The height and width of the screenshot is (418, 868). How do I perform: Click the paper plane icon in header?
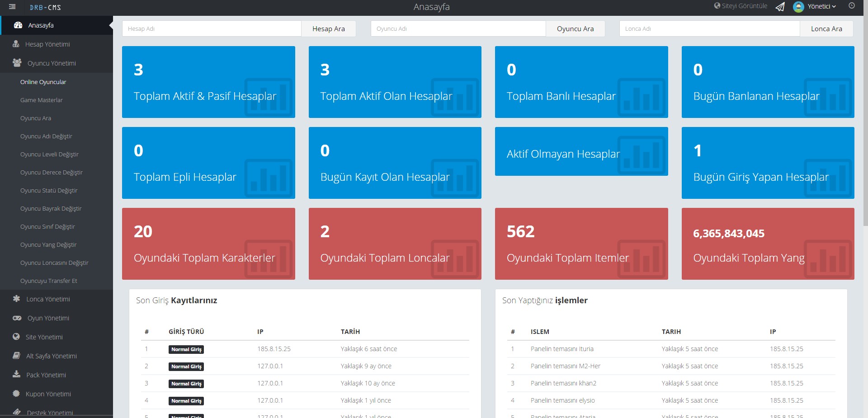[780, 7]
